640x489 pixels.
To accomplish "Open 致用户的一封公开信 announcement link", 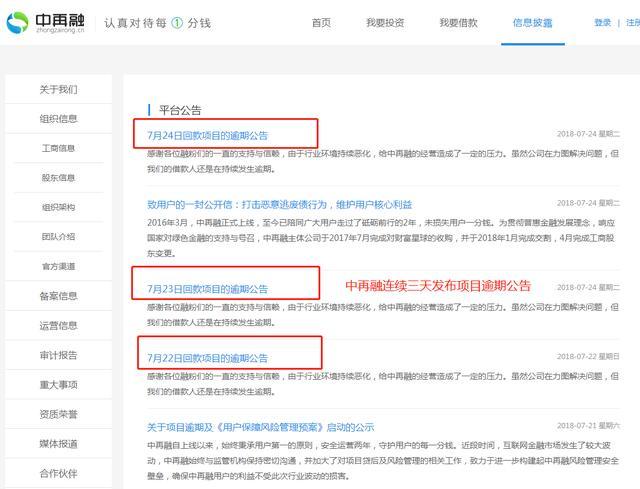I will (280, 204).
